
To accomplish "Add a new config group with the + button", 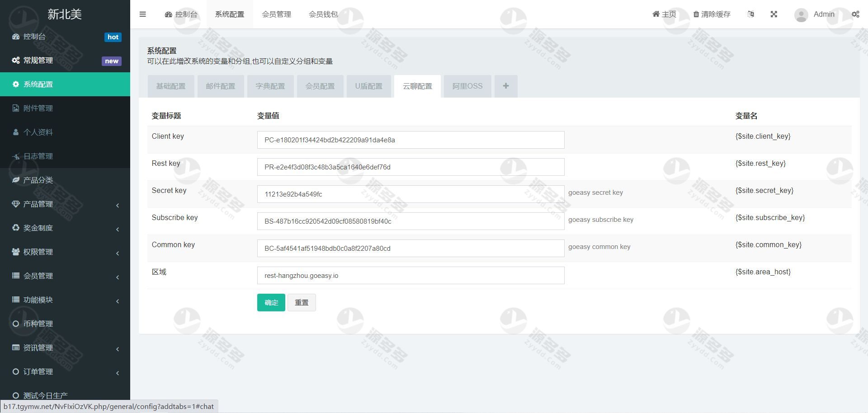I will click(505, 86).
